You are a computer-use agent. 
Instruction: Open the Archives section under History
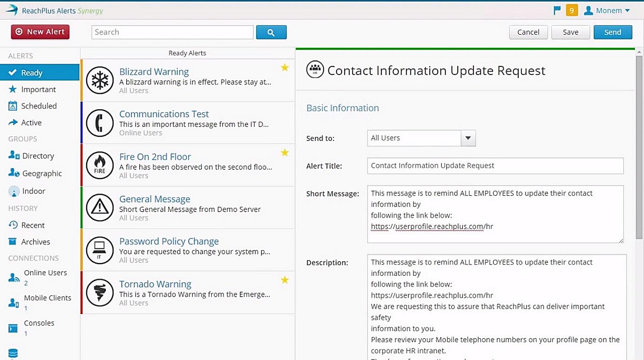tap(36, 241)
